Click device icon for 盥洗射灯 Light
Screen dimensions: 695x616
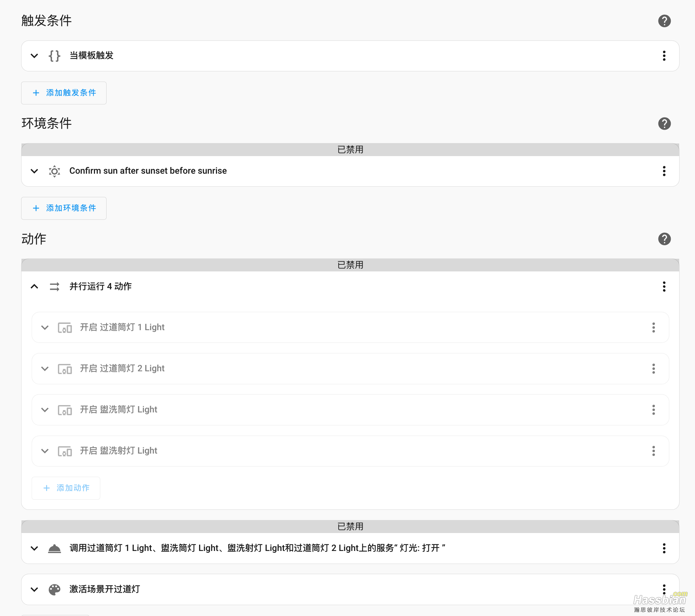pyautogui.click(x=65, y=451)
